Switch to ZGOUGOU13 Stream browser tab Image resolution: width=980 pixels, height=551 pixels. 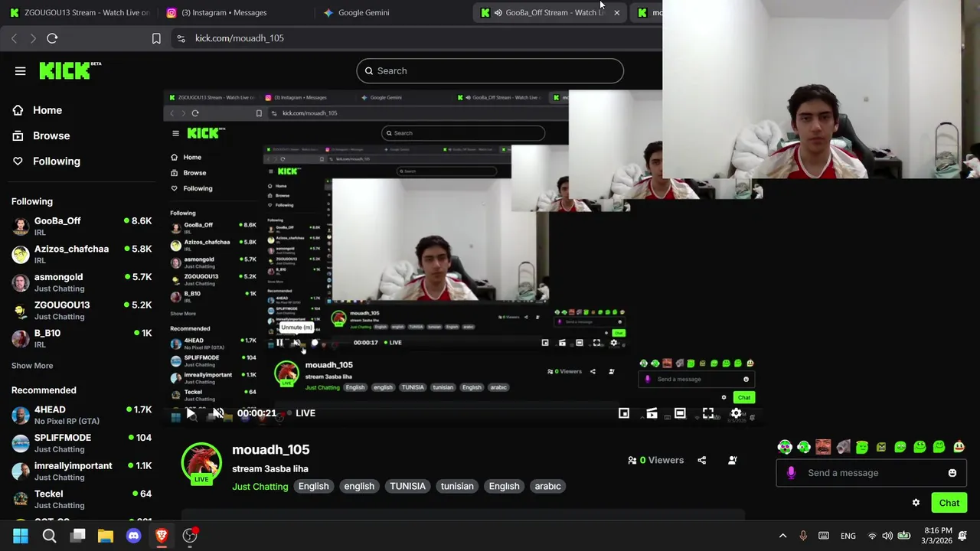click(78, 12)
